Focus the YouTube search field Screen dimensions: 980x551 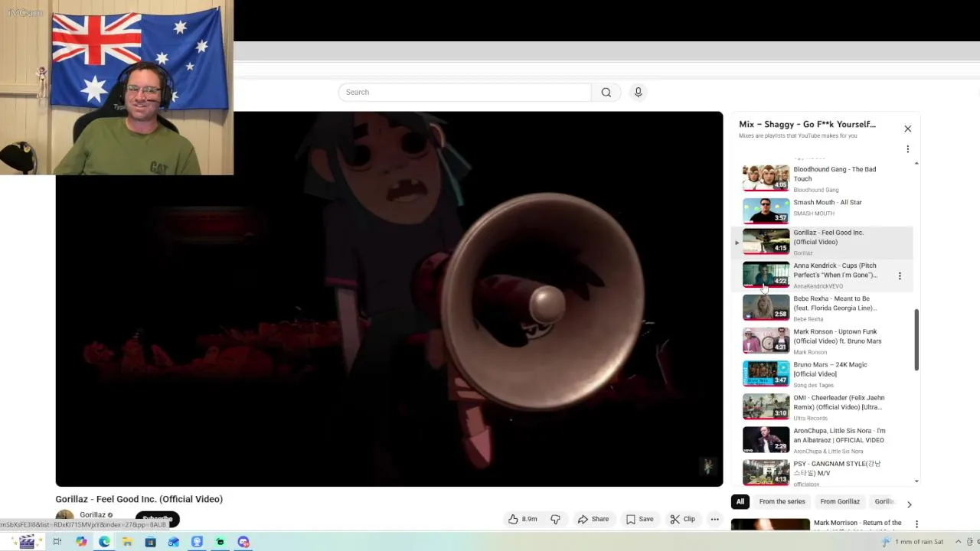(465, 93)
